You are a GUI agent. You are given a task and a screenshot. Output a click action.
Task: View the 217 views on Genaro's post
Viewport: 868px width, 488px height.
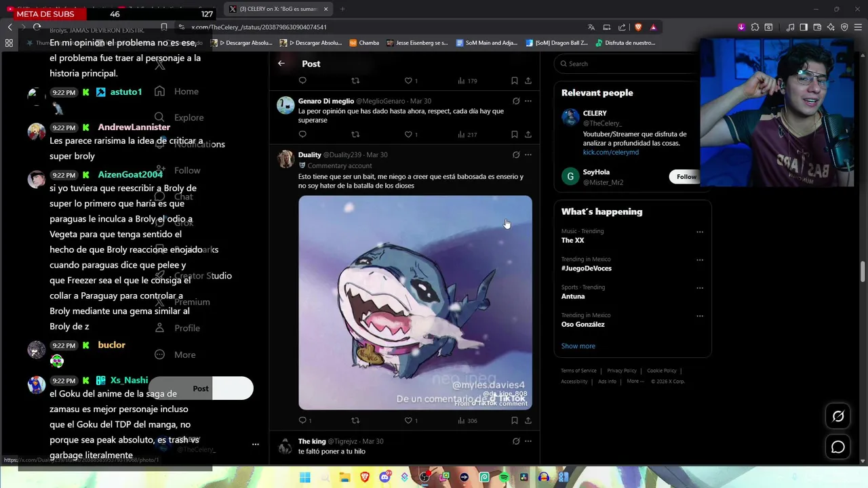467,134
